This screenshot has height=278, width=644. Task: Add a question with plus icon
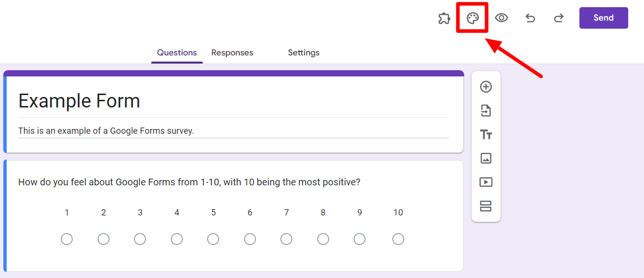[486, 87]
